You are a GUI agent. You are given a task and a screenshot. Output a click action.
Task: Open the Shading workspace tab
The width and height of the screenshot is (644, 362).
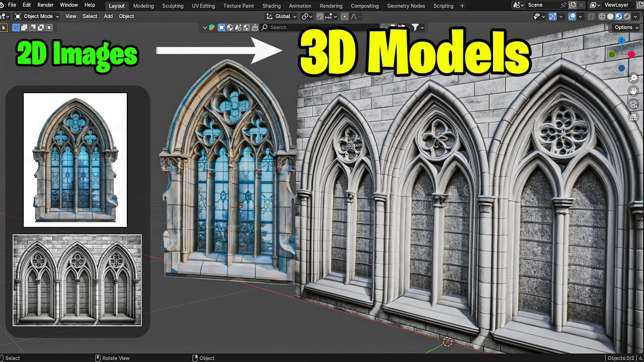[x=271, y=6]
